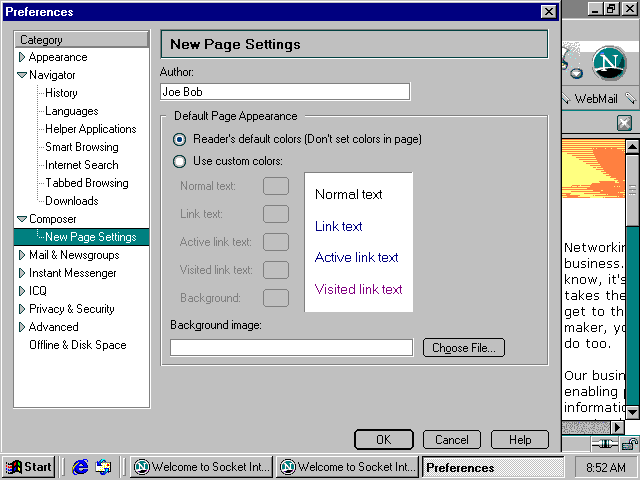Close the Preferences dialog
Viewport: 640px width, 480px height.
coord(549,11)
